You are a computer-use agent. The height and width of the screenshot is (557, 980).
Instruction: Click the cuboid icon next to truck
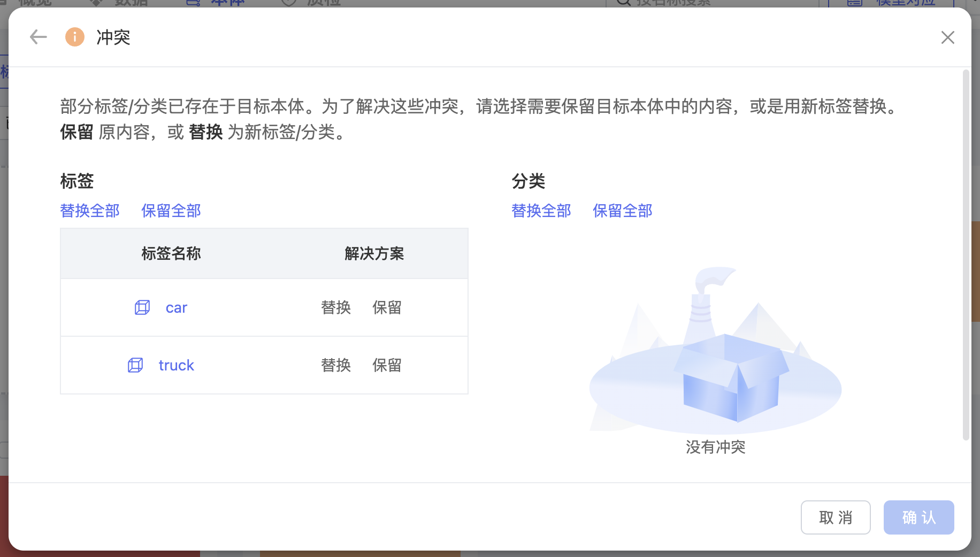click(135, 365)
